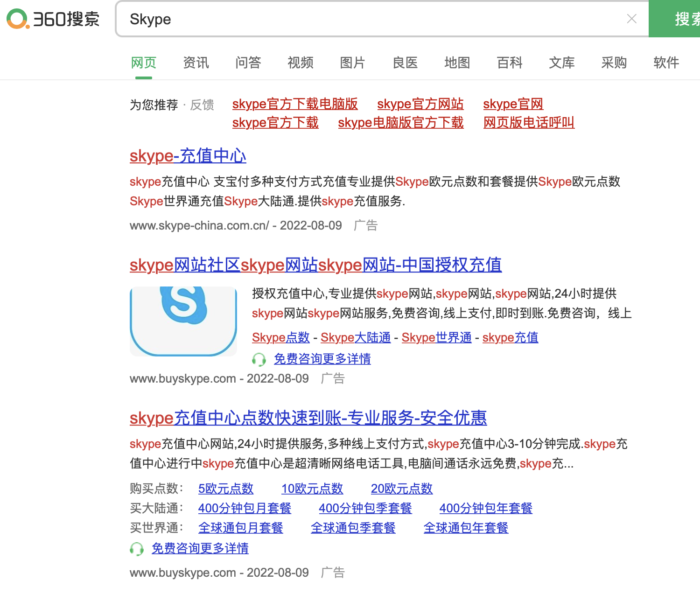The width and height of the screenshot is (700, 601).
Task: Open the 地图 tab
Action: click(x=457, y=63)
